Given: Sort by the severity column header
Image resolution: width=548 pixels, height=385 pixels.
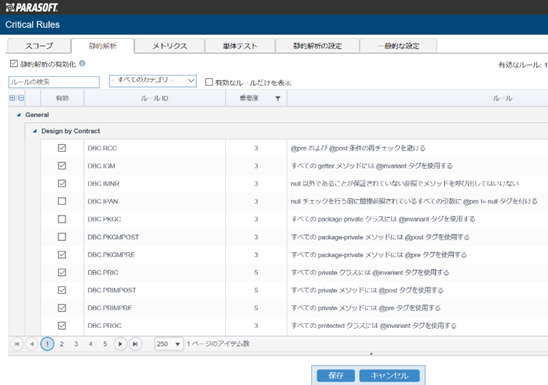Looking at the screenshot, I should [249, 98].
